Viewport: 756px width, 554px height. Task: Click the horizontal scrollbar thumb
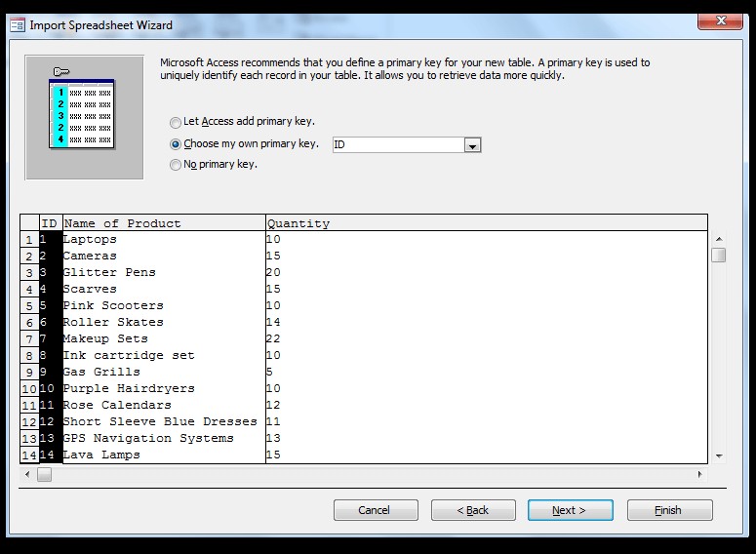(44, 474)
